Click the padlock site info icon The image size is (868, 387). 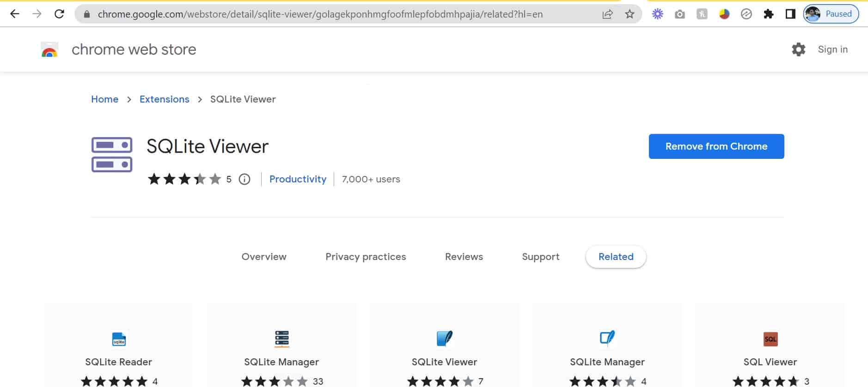point(86,14)
